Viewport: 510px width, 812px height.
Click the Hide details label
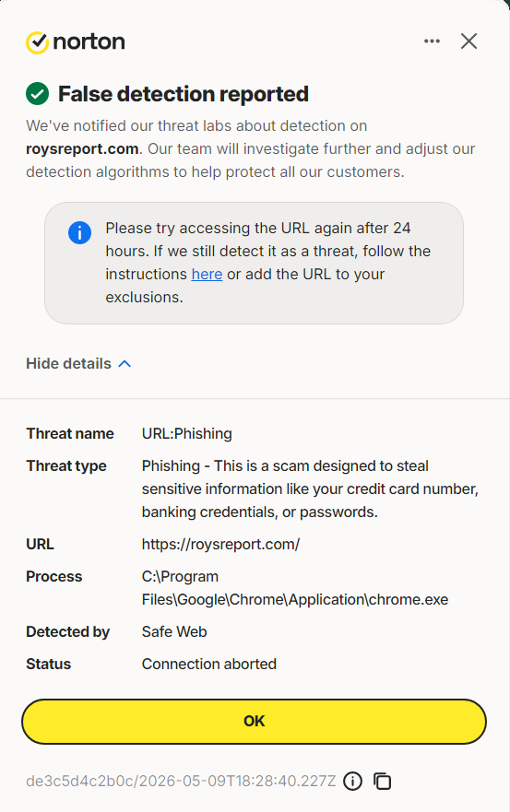point(68,363)
